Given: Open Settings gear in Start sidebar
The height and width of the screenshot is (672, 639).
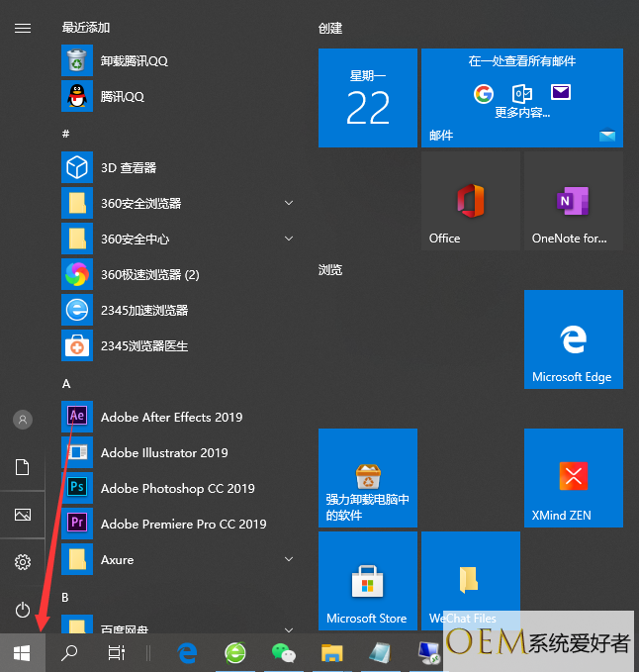Looking at the screenshot, I should (x=22, y=562).
